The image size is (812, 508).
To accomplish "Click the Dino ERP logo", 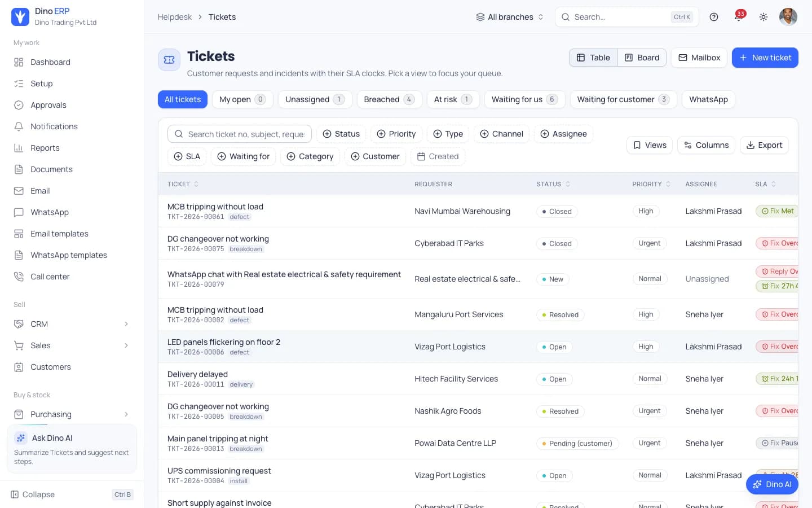I will tap(20, 17).
